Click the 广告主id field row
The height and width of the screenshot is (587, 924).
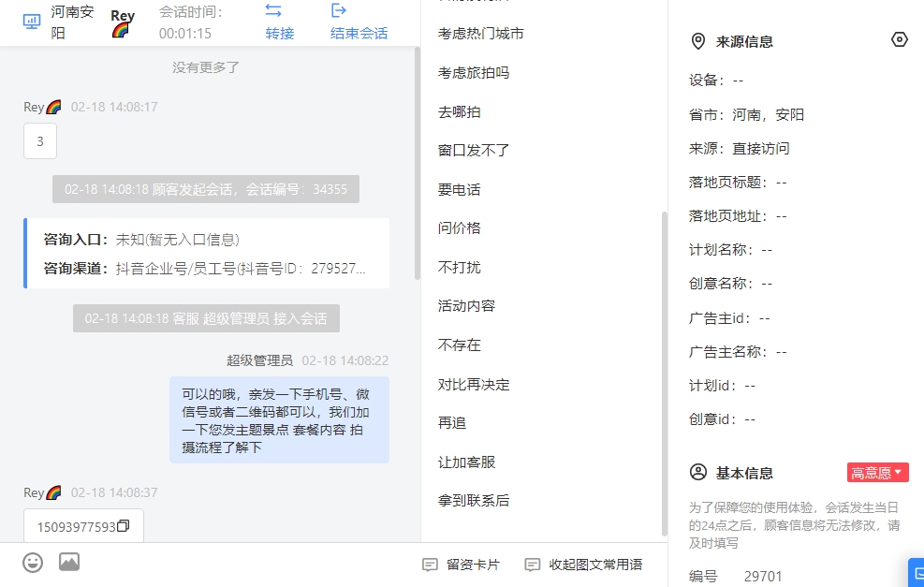point(729,318)
